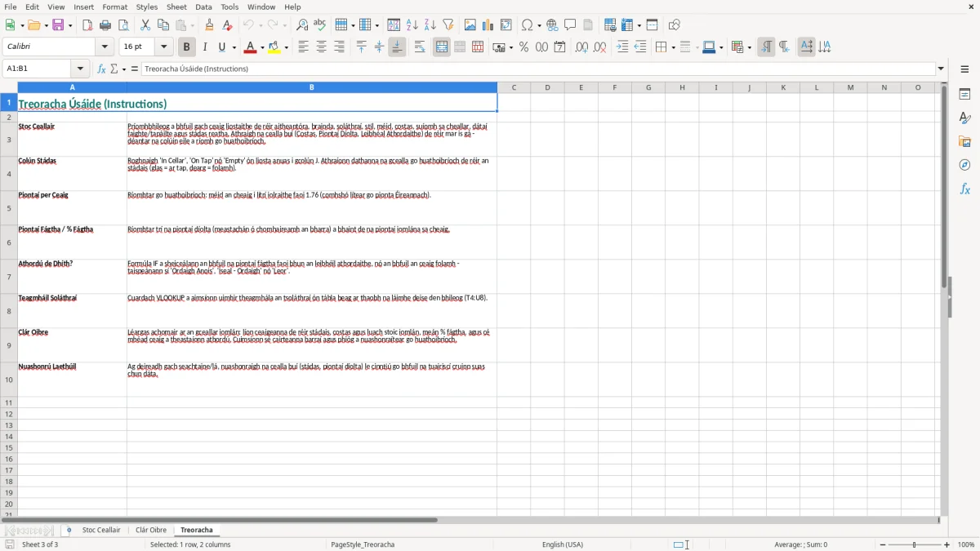
Task: Sort ascending A to Z
Action: pos(412,25)
